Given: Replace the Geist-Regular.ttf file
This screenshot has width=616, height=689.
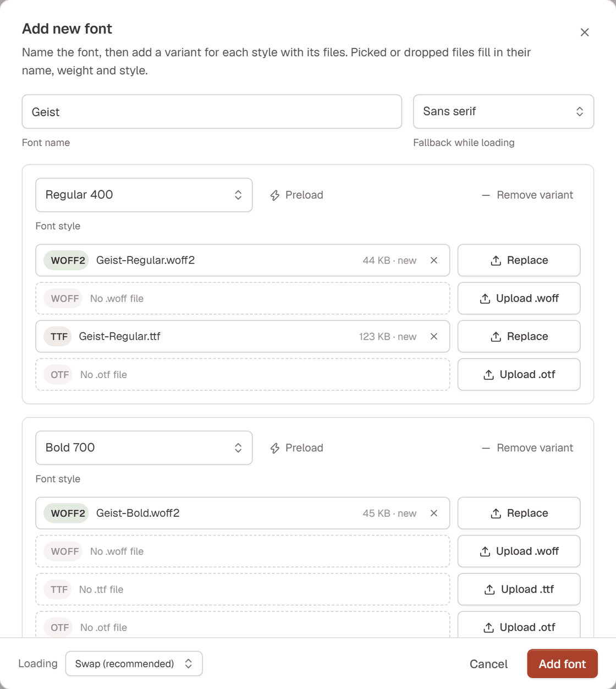Looking at the screenshot, I should [x=519, y=336].
